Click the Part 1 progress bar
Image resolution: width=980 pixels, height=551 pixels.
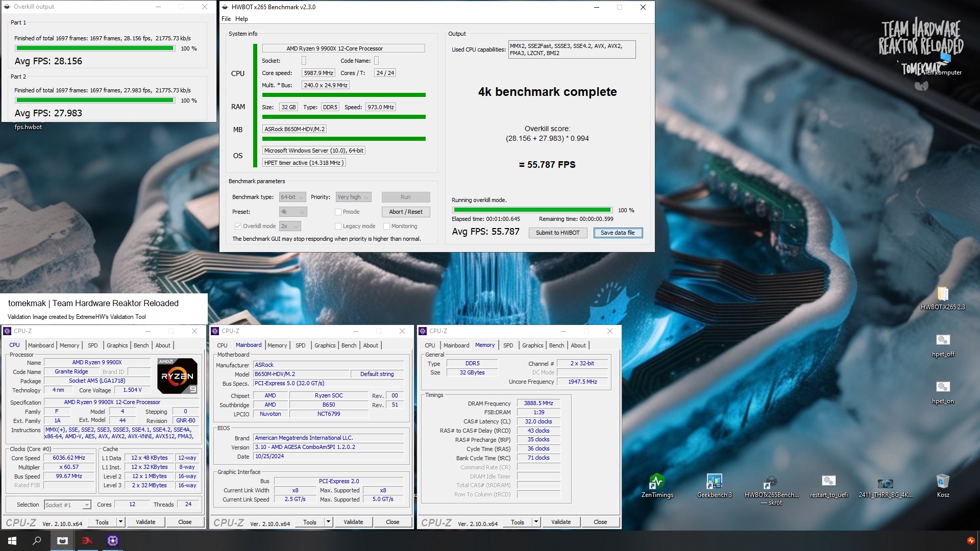[x=95, y=48]
